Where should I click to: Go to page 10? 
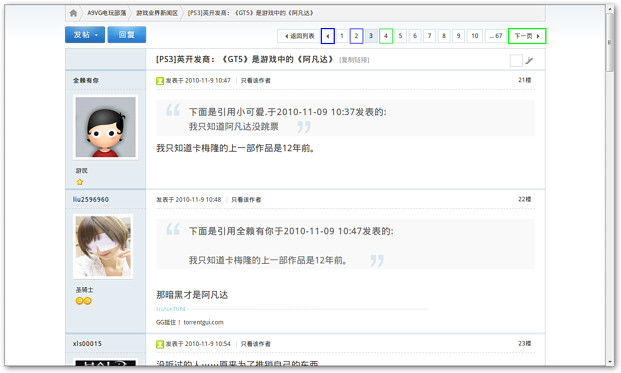pos(475,36)
